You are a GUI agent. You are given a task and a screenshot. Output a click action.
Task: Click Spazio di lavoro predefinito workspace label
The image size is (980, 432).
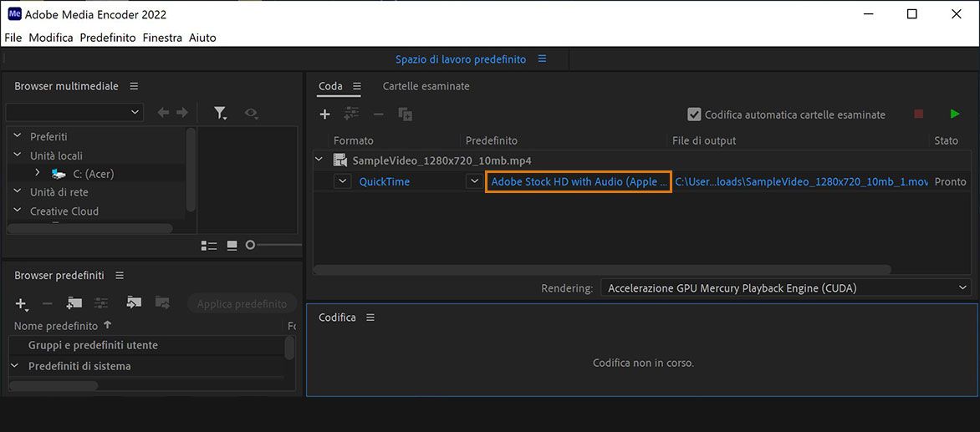(x=461, y=59)
